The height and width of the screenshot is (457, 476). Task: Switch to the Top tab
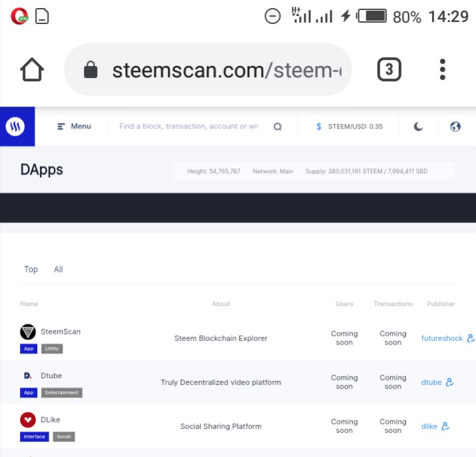pyautogui.click(x=31, y=269)
